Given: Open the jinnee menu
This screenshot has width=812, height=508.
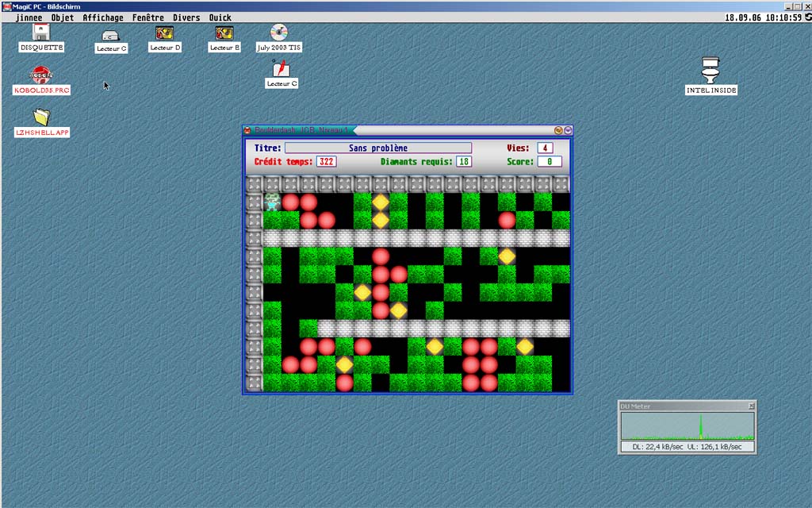Looking at the screenshot, I should tap(29, 17).
